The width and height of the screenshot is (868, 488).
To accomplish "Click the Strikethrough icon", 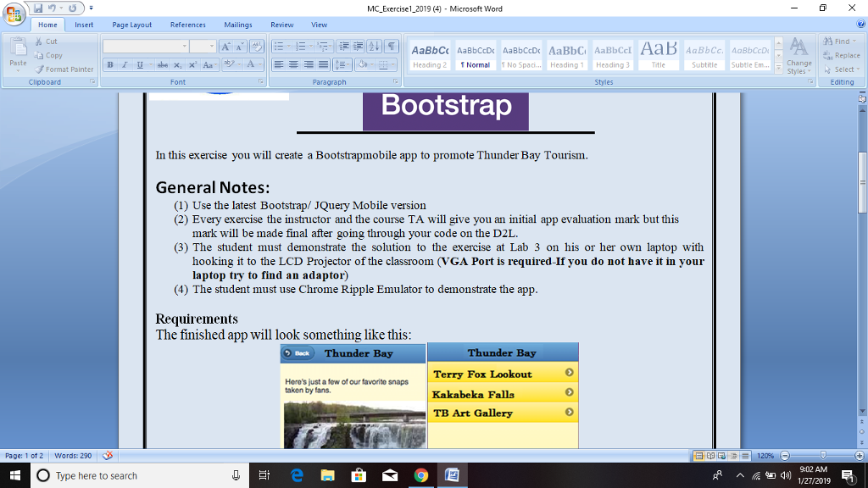I will (162, 64).
